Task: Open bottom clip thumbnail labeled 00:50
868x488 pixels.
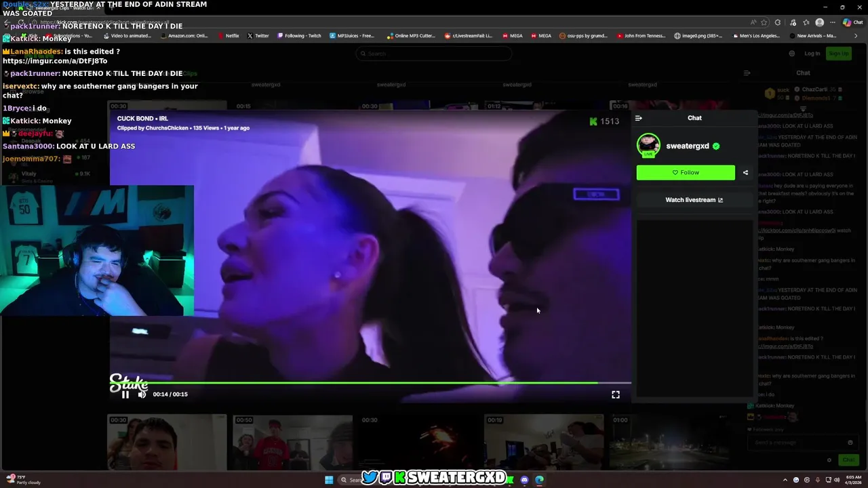Action: 292,443
